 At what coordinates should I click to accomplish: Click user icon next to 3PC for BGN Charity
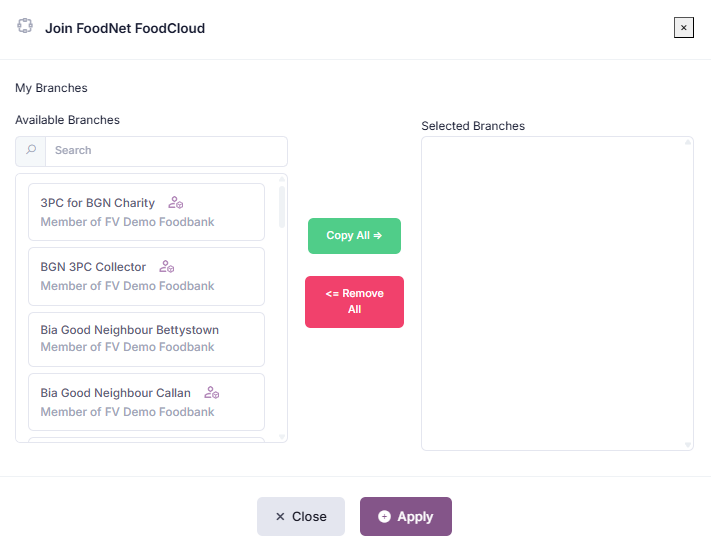176,203
